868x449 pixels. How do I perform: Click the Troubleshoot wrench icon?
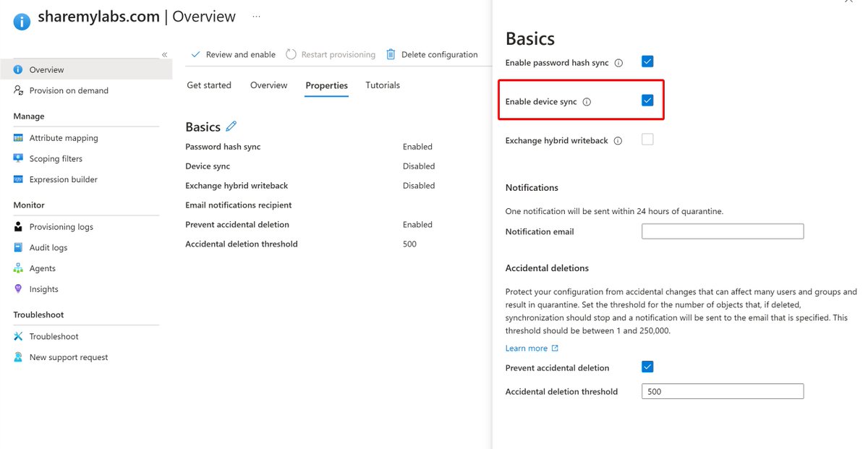tap(18, 336)
